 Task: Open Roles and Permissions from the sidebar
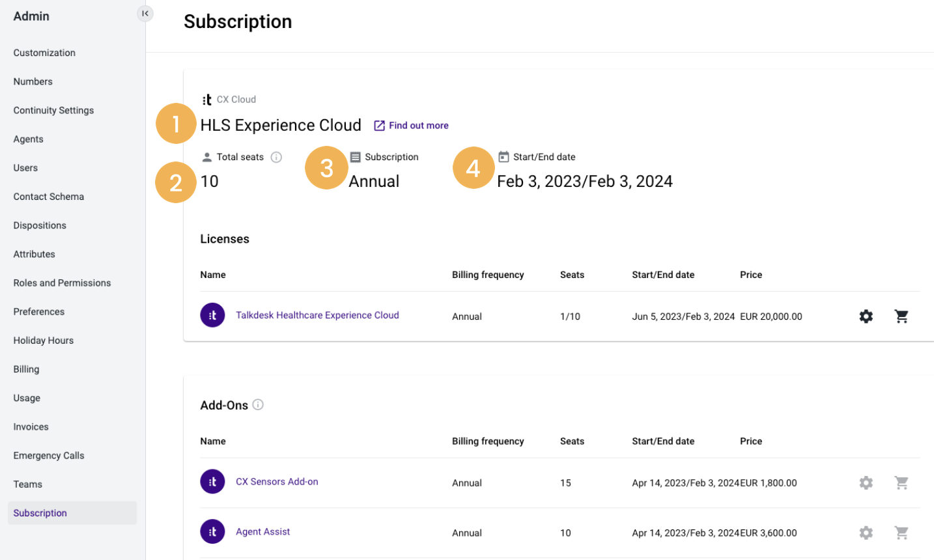click(x=62, y=283)
